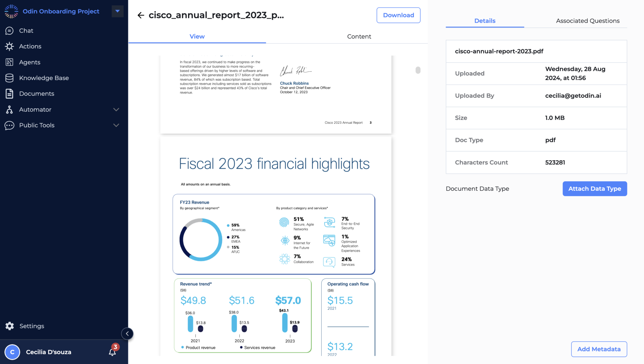Screen dimensions: 644x364
Task: Go back using the left arrow
Action: click(141, 15)
